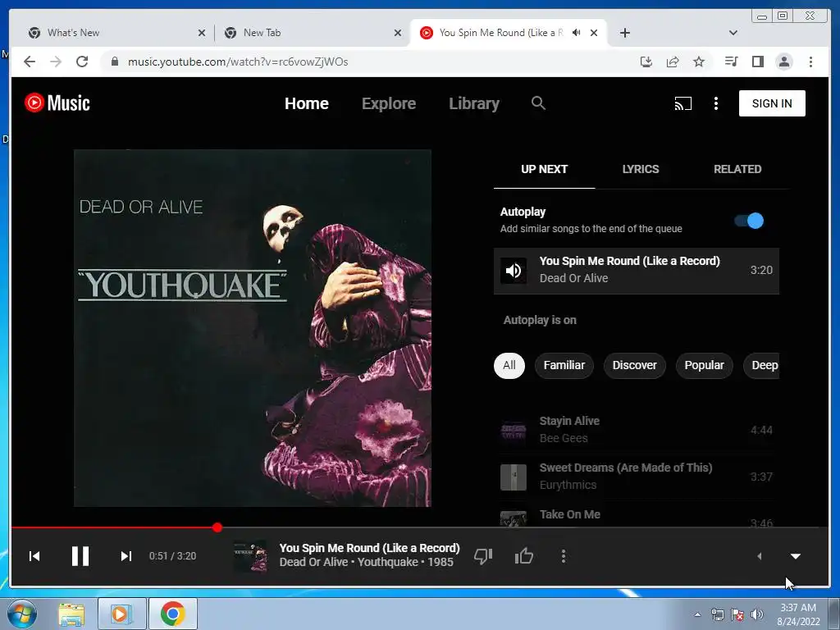The image size is (840, 630).
Task: Open Windows Explorer from taskbar
Action: click(71, 614)
